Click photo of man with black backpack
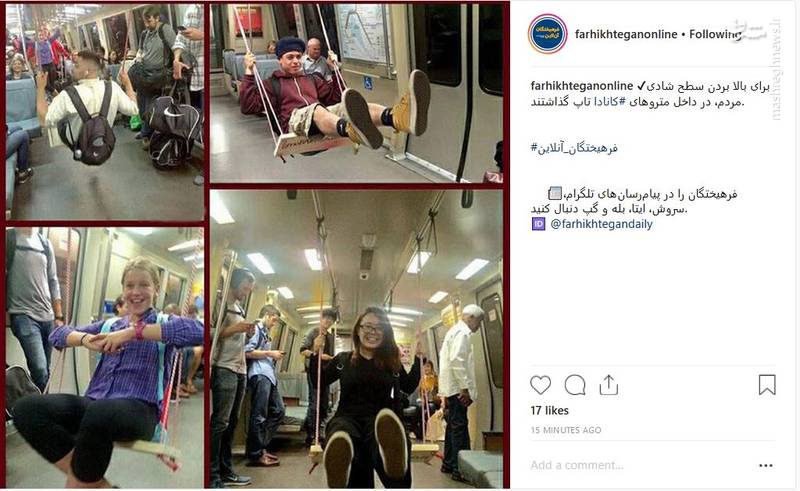 point(105,112)
